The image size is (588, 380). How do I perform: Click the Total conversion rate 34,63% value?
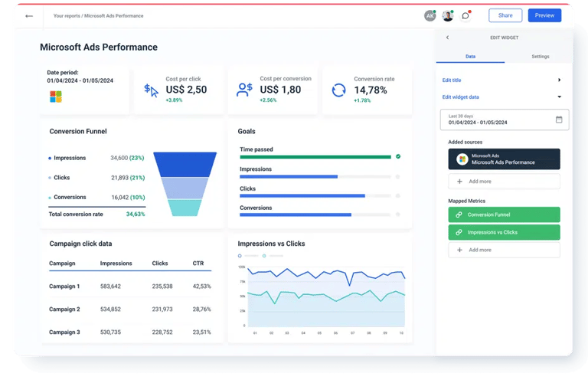(136, 215)
